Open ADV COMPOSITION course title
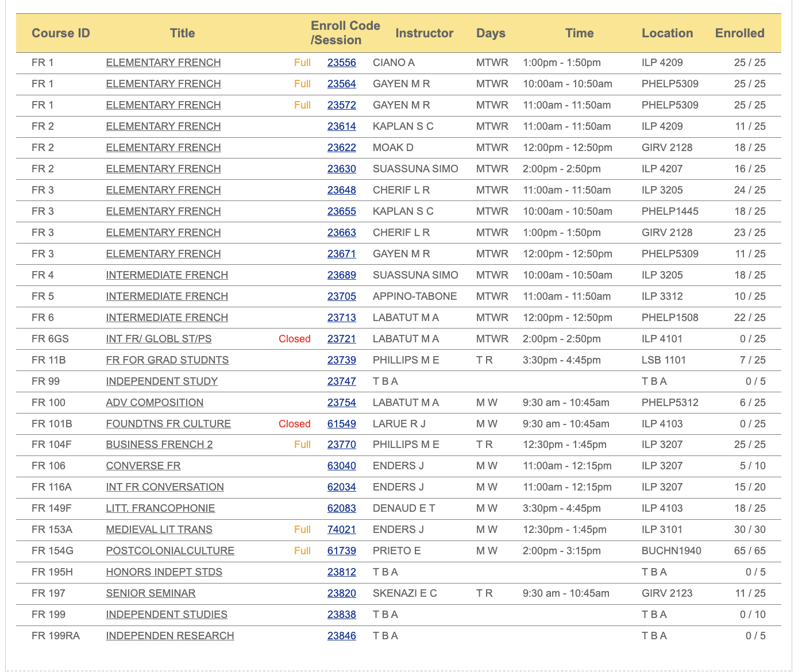Image resolution: width=802 pixels, height=672 pixels. pos(155,403)
